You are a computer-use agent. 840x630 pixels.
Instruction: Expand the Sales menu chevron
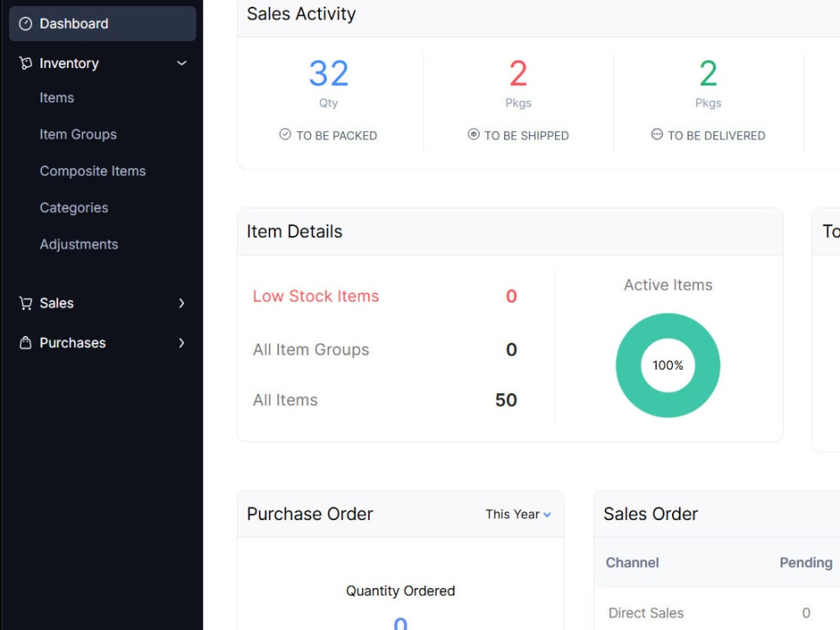point(181,303)
